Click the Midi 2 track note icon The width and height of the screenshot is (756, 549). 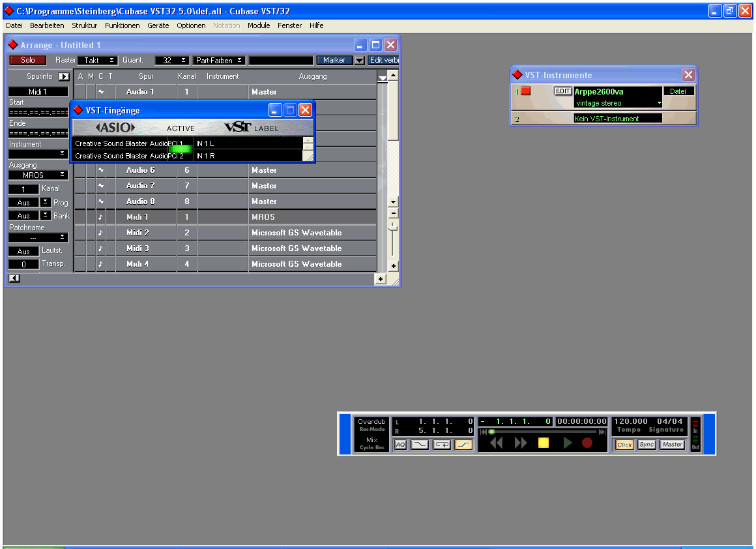click(101, 233)
